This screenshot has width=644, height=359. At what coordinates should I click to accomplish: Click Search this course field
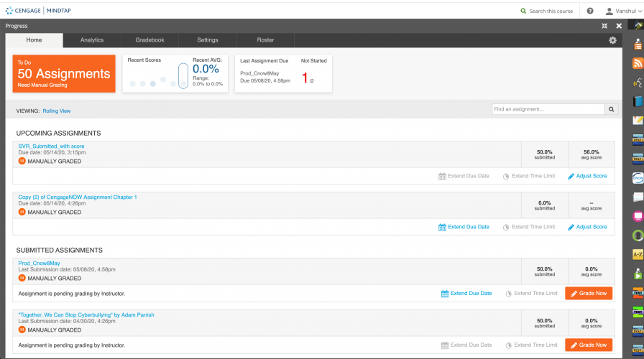pyautogui.click(x=551, y=11)
